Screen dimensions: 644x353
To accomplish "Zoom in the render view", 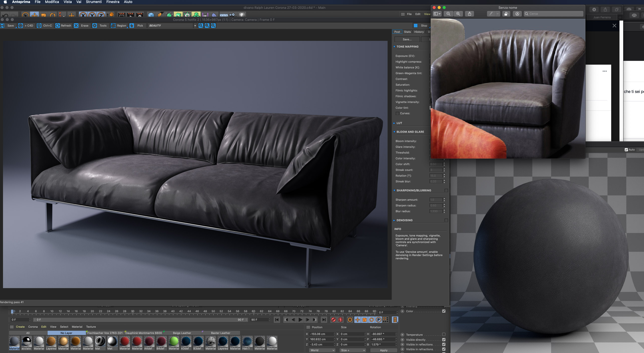I will [x=201, y=26].
